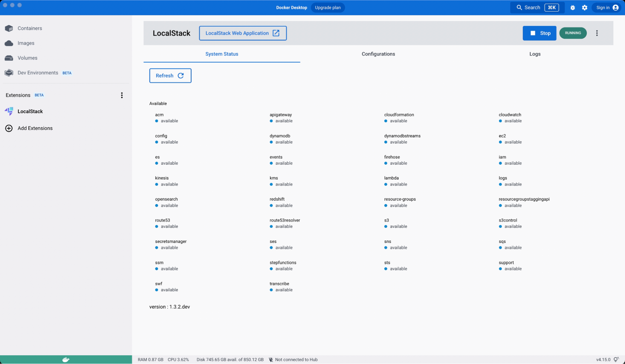
Task: Click the three-dot overflow menu
Action: pos(597,33)
